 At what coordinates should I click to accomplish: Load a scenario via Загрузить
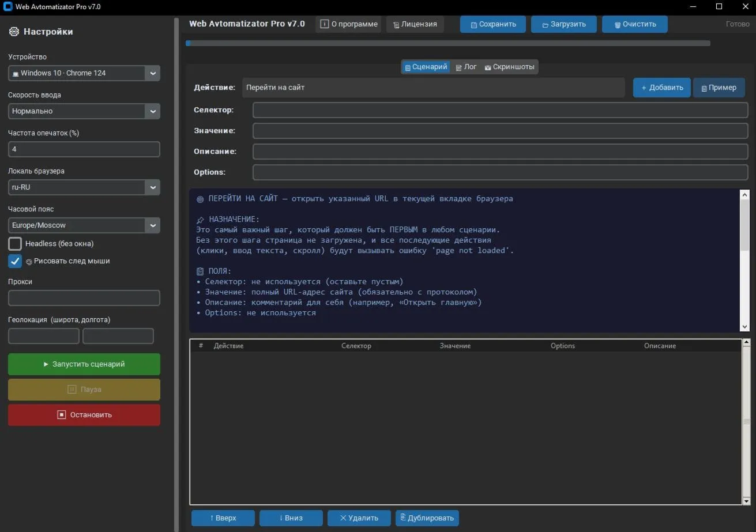click(564, 24)
